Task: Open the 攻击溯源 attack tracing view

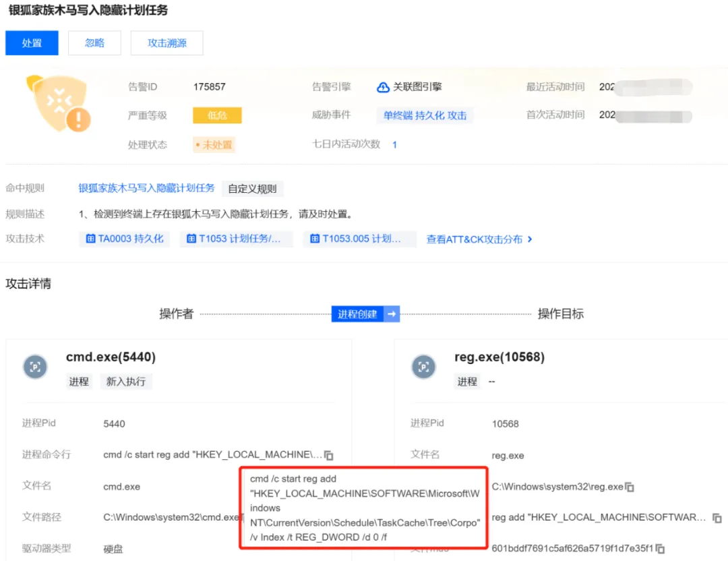Action: coord(166,43)
